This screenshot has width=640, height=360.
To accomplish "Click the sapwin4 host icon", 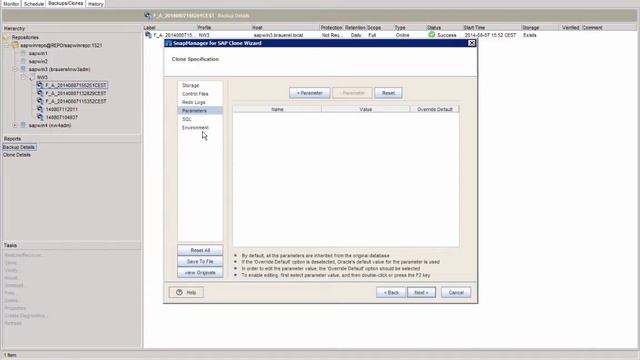I will point(23,125).
